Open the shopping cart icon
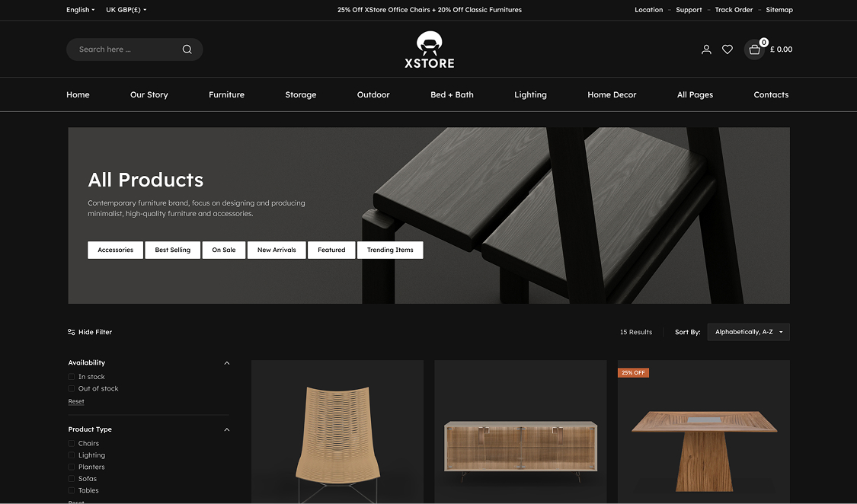The width and height of the screenshot is (857, 504). (754, 49)
